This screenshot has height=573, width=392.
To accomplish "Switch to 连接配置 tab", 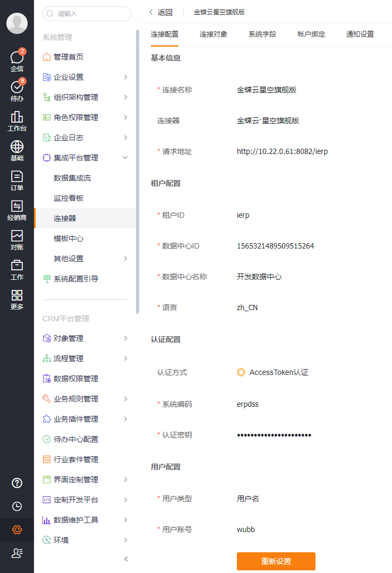I will click(165, 35).
